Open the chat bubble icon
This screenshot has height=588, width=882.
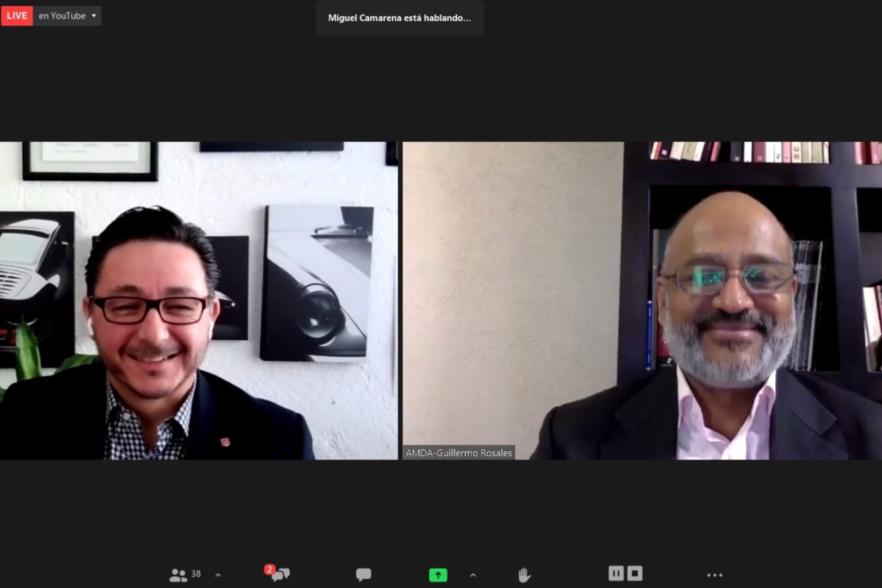(x=363, y=574)
